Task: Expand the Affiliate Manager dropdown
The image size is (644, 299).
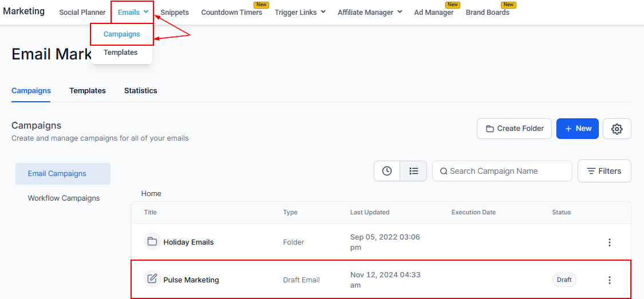Action: coord(369,12)
